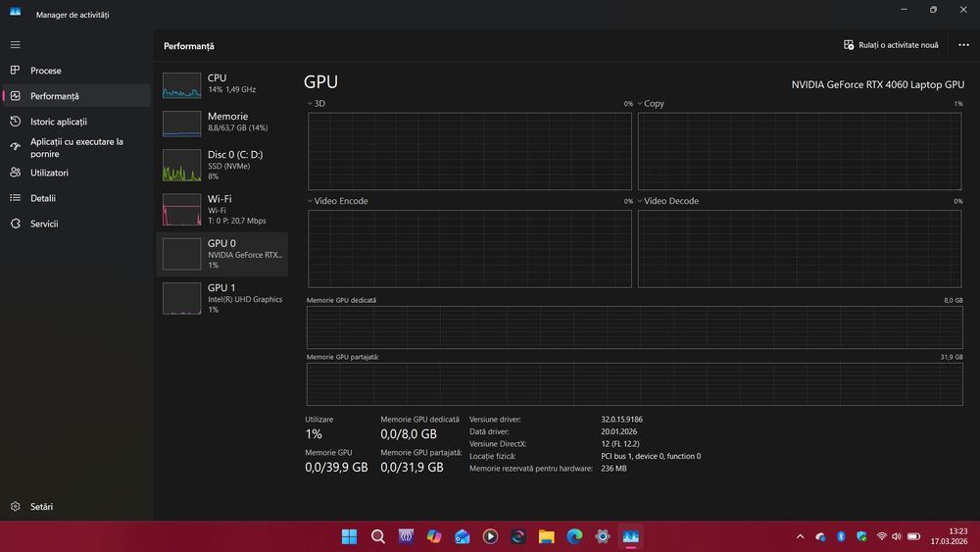Select Performanță in the sidebar
980x552 pixels.
76,96
